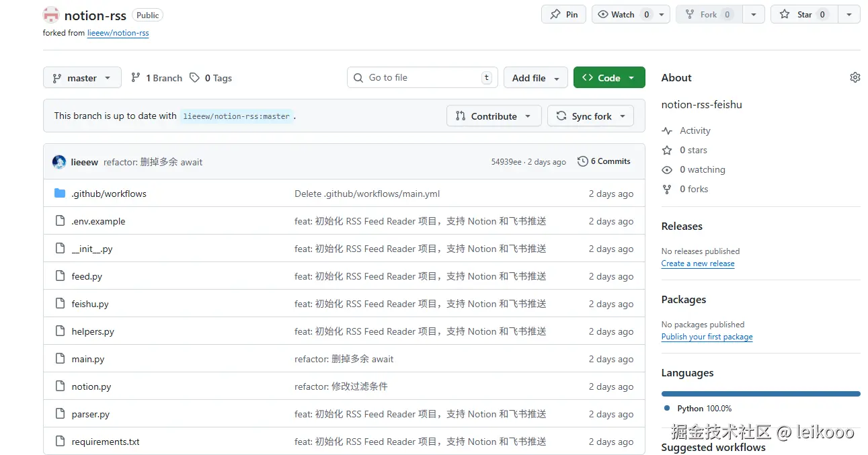Open the Activity link
This screenshot has width=868, height=455.
695,131
